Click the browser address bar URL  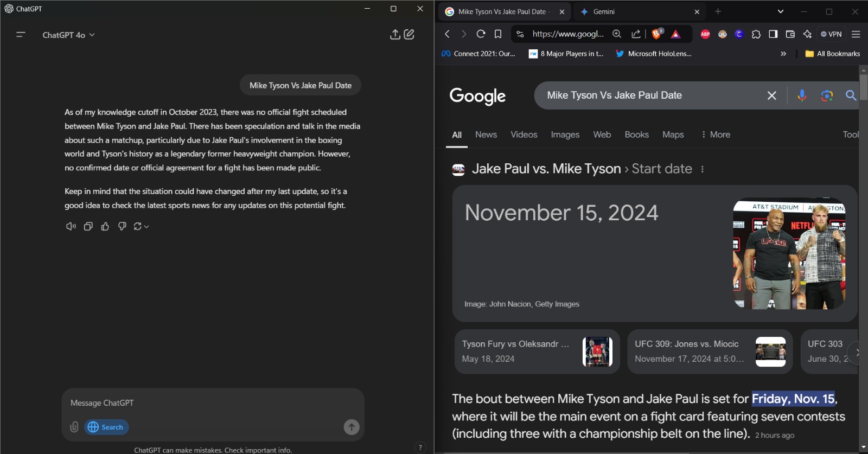(567, 34)
